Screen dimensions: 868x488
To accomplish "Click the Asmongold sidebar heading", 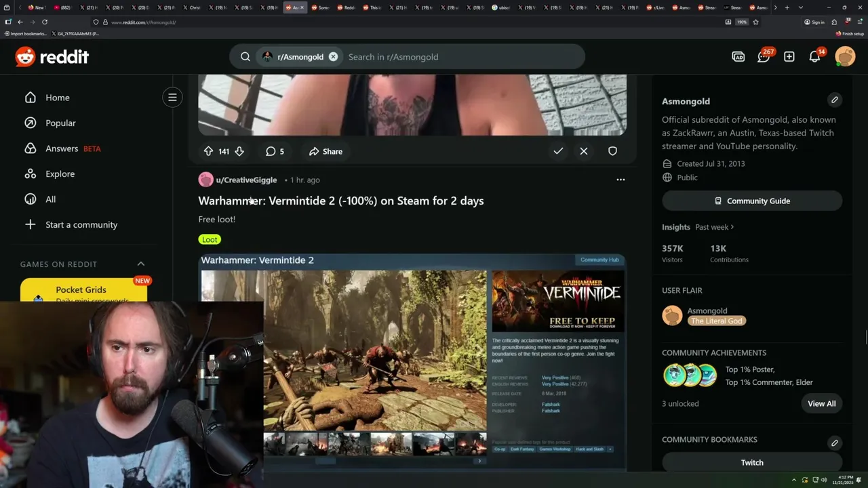I will (686, 101).
